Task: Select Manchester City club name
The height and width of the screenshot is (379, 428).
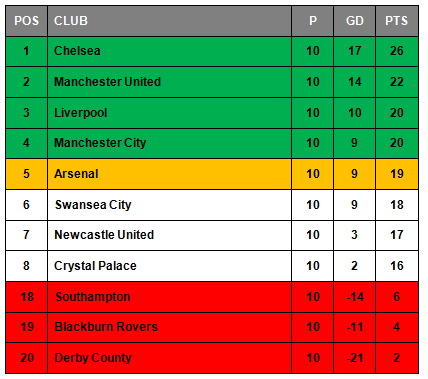Action: tap(100, 143)
